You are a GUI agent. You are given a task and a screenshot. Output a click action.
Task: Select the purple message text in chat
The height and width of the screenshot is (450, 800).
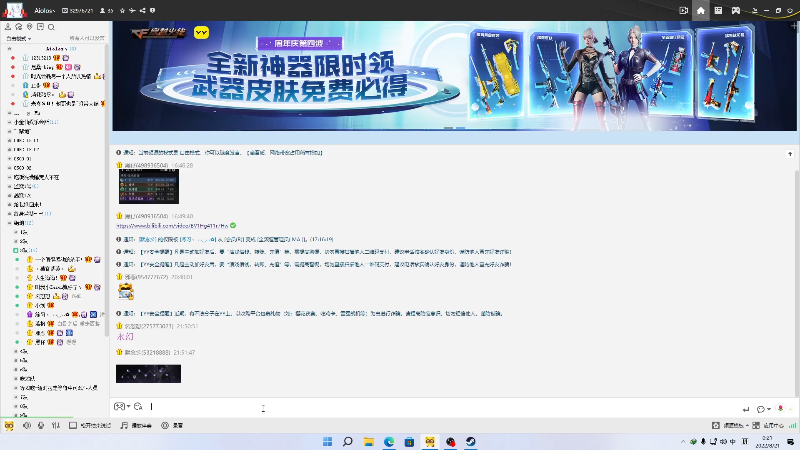pos(125,337)
